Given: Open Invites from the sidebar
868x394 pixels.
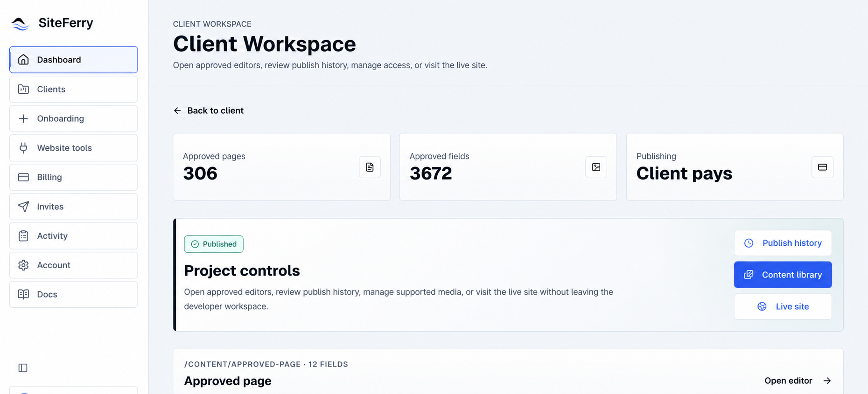Looking at the screenshot, I should 74,207.
